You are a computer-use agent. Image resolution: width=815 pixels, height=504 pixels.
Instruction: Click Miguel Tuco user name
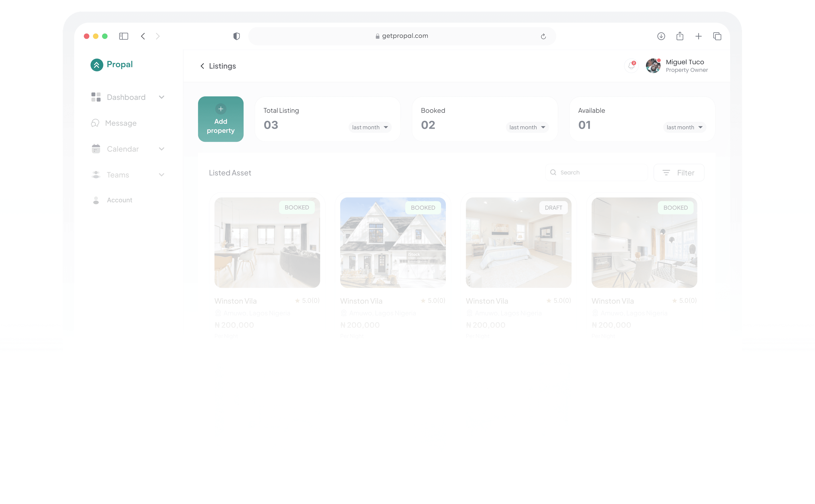coord(685,62)
